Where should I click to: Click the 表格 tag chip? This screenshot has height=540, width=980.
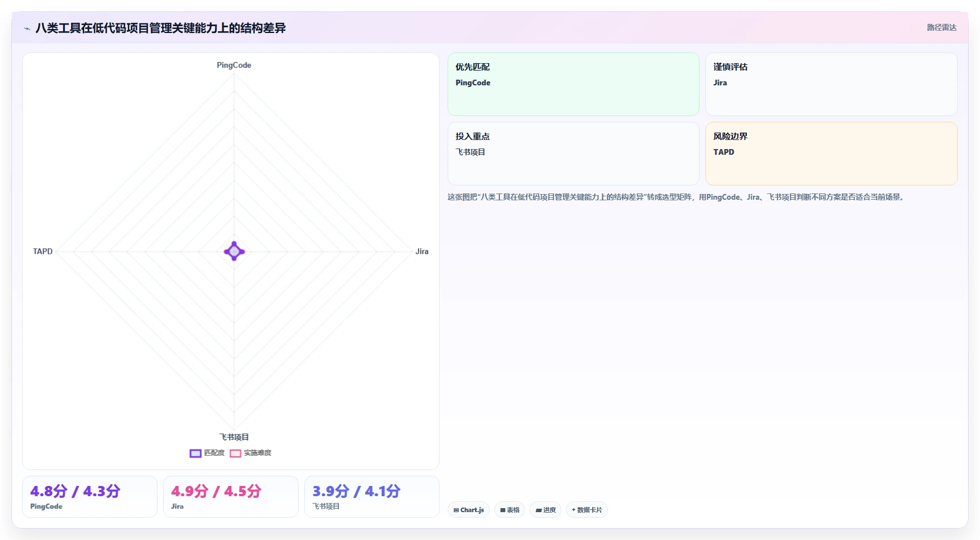(x=510, y=510)
